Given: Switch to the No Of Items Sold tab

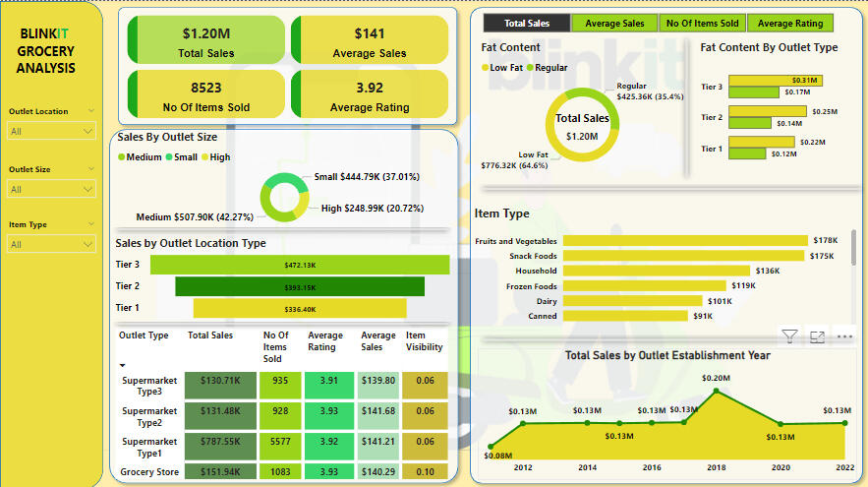Looking at the screenshot, I should 702,23.
